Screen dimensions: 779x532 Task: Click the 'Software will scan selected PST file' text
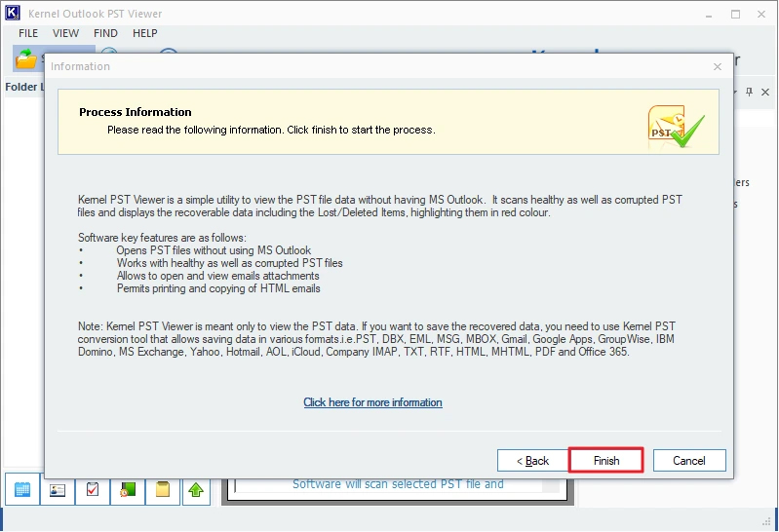(x=398, y=484)
